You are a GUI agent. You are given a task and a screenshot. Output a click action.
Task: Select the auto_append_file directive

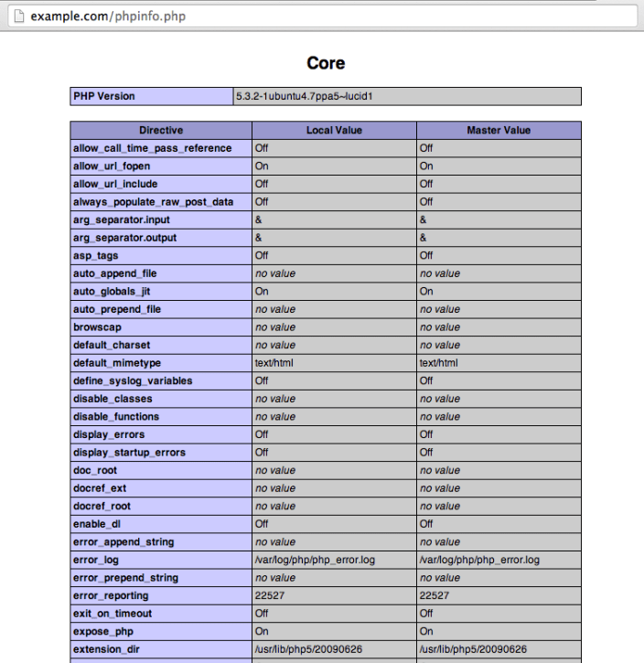point(114,273)
